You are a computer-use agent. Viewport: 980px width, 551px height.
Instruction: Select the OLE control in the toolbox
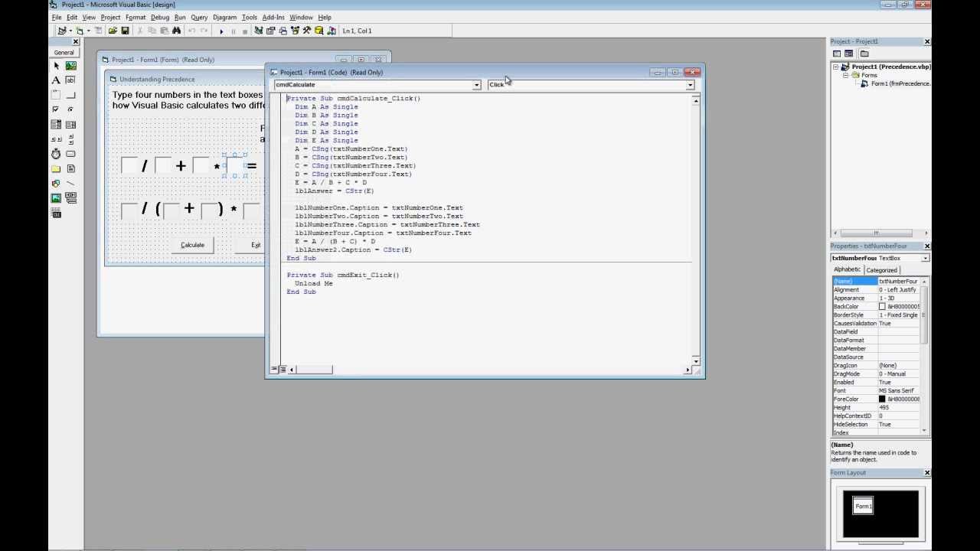point(56,213)
